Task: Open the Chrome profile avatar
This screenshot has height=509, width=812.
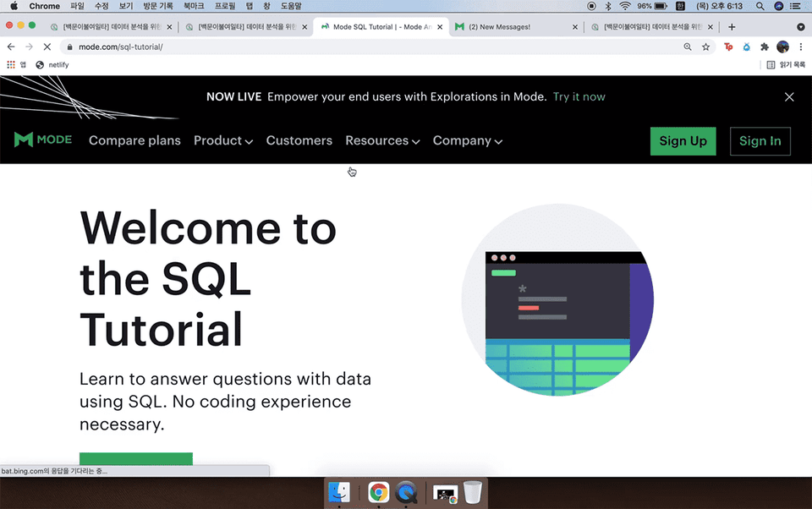Action: pos(782,47)
